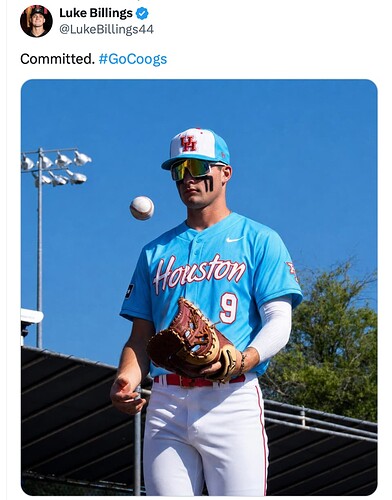The width and height of the screenshot is (392, 500).
Task: Click the stadium floodlights in the photo
Action: click(x=56, y=168)
